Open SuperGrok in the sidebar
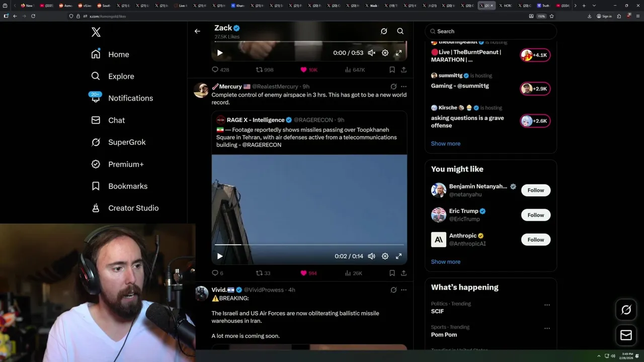Image resolution: width=644 pixels, height=362 pixels. click(x=119, y=142)
